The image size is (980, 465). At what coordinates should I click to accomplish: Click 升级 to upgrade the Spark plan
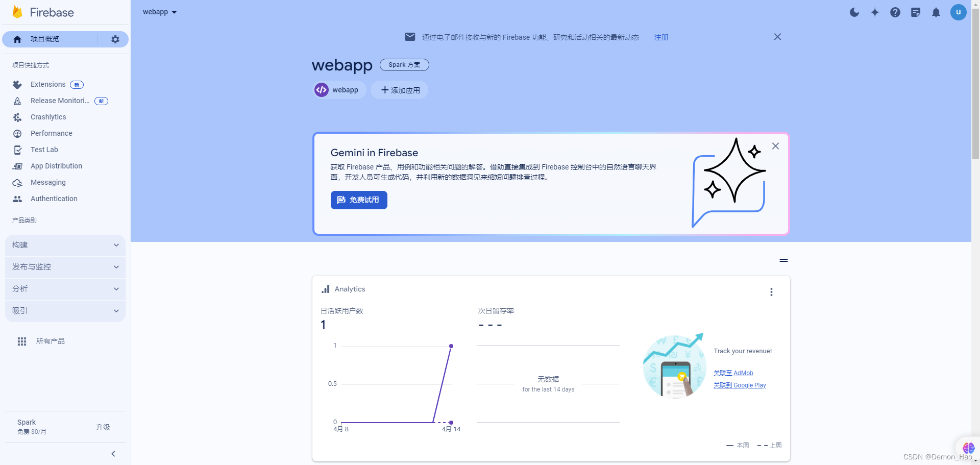coord(103,427)
